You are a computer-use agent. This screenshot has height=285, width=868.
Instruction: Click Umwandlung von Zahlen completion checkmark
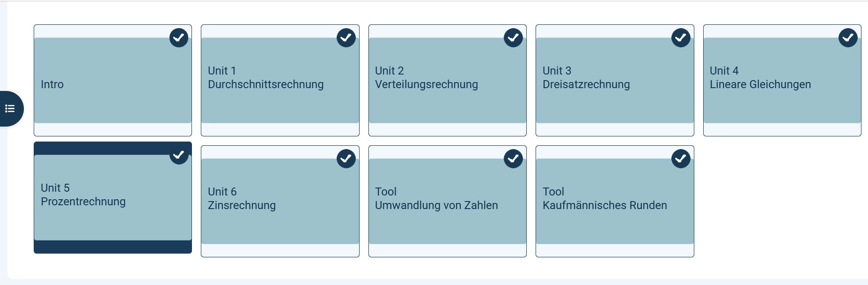[513, 158]
